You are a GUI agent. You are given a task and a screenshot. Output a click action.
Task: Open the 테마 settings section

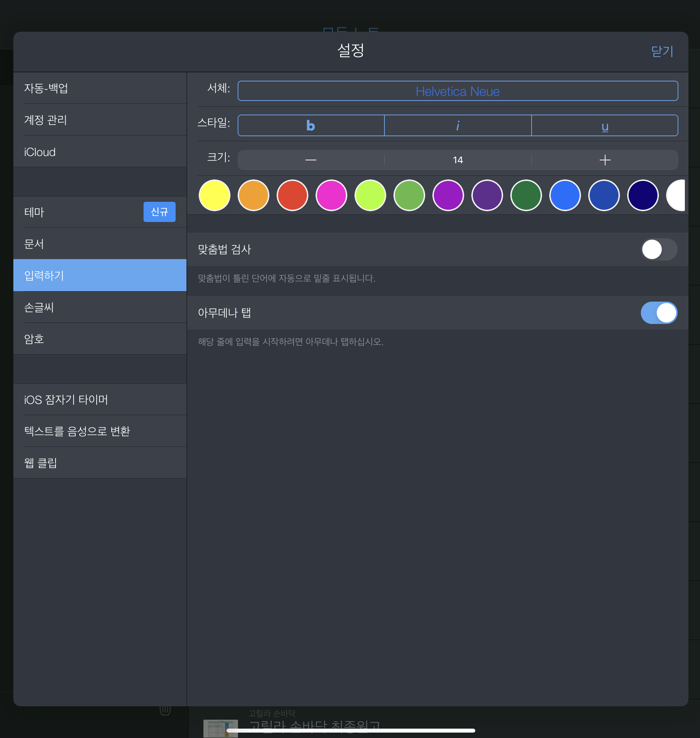tap(75, 212)
